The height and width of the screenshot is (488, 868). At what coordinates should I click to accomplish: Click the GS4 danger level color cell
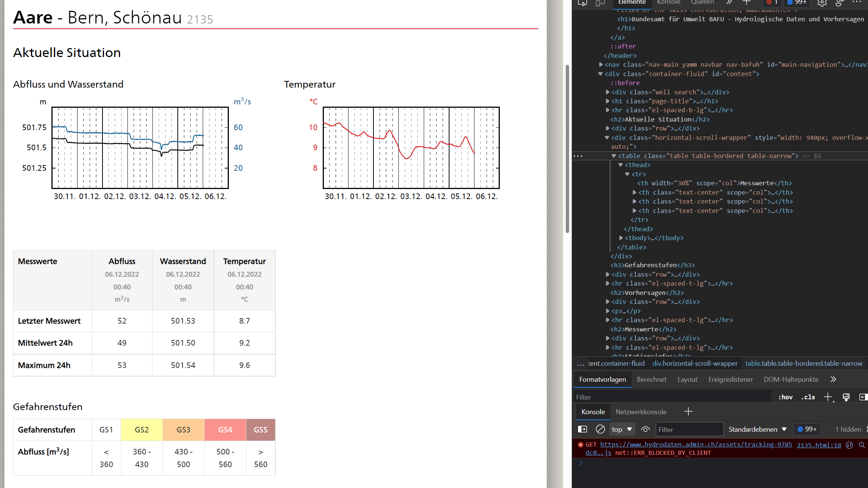point(225,430)
